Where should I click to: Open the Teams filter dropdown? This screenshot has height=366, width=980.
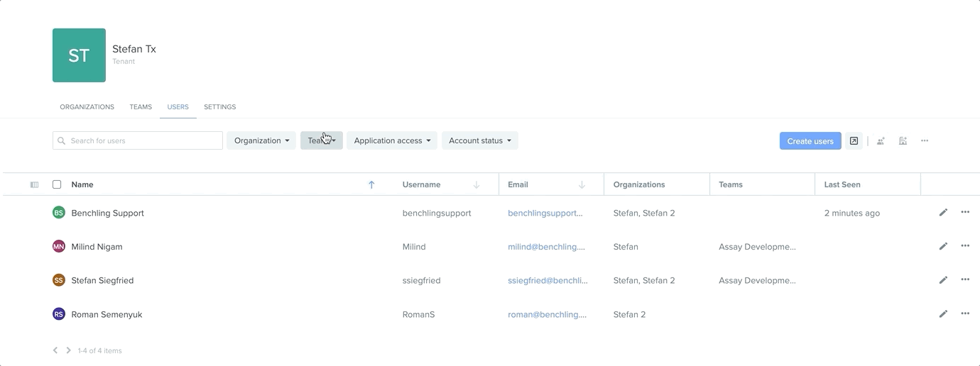point(322,140)
